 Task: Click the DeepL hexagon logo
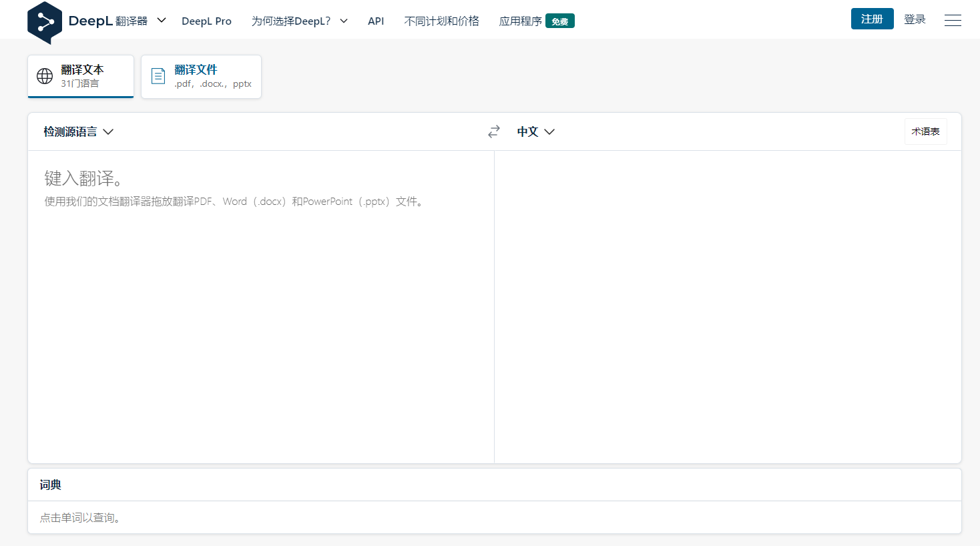click(45, 23)
